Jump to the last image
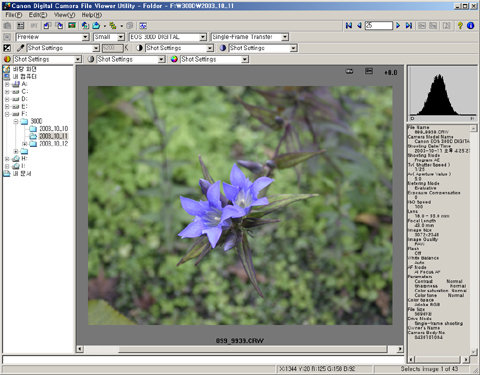Image resolution: width=480 pixels, height=375 pixels. pos(409,25)
